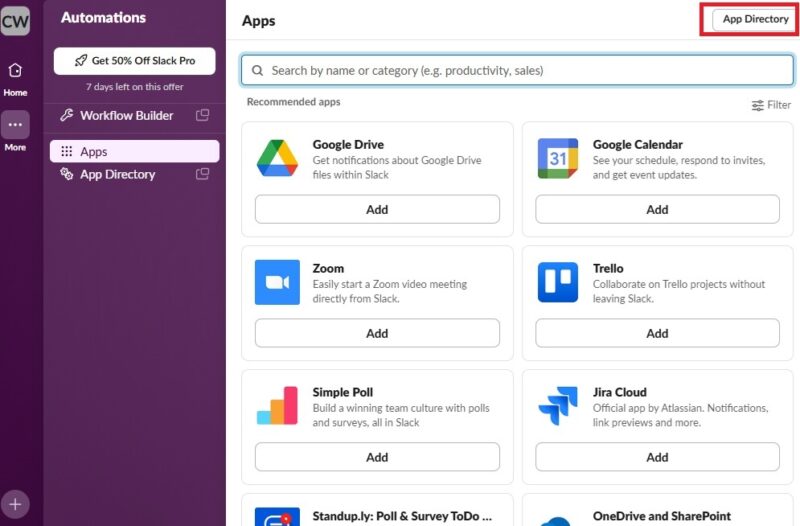Open the Jira Cloud app title

pos(619,392)
